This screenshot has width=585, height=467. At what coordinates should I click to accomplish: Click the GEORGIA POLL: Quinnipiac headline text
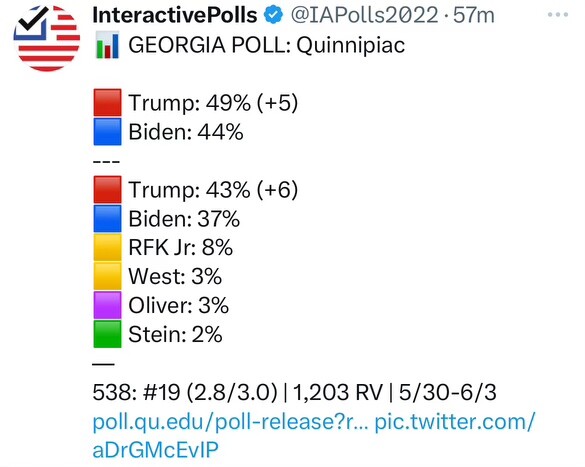(x=267, y=46)
